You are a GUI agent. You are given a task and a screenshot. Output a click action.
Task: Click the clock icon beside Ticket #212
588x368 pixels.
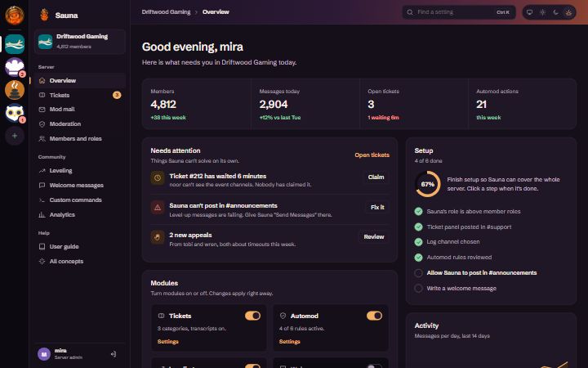[158, 177]
